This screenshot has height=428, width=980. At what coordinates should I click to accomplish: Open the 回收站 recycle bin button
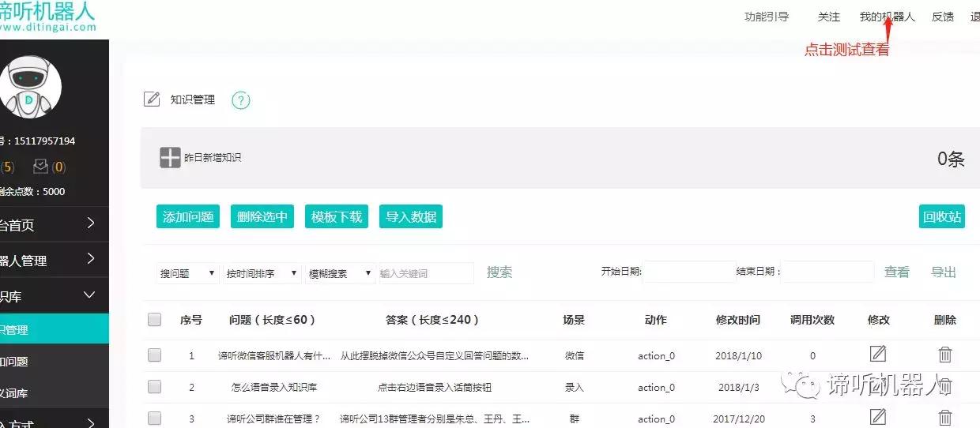tap(942, 216)
